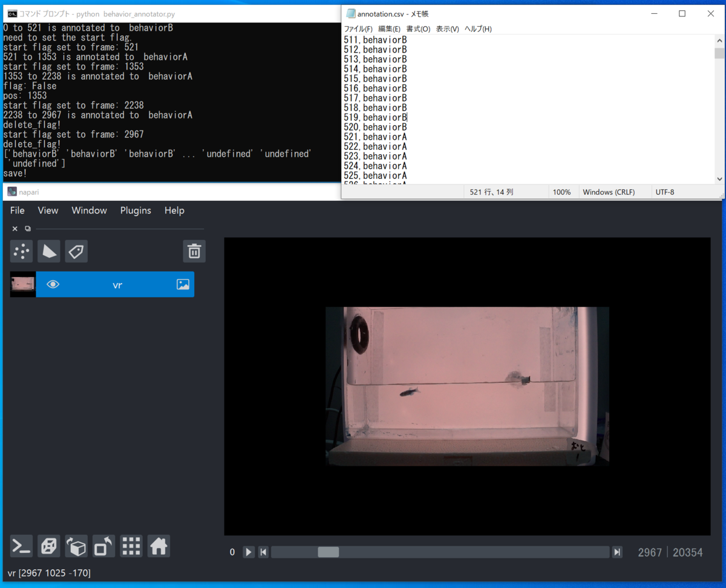Add a new Labels layer

click(x=76, y=251)
